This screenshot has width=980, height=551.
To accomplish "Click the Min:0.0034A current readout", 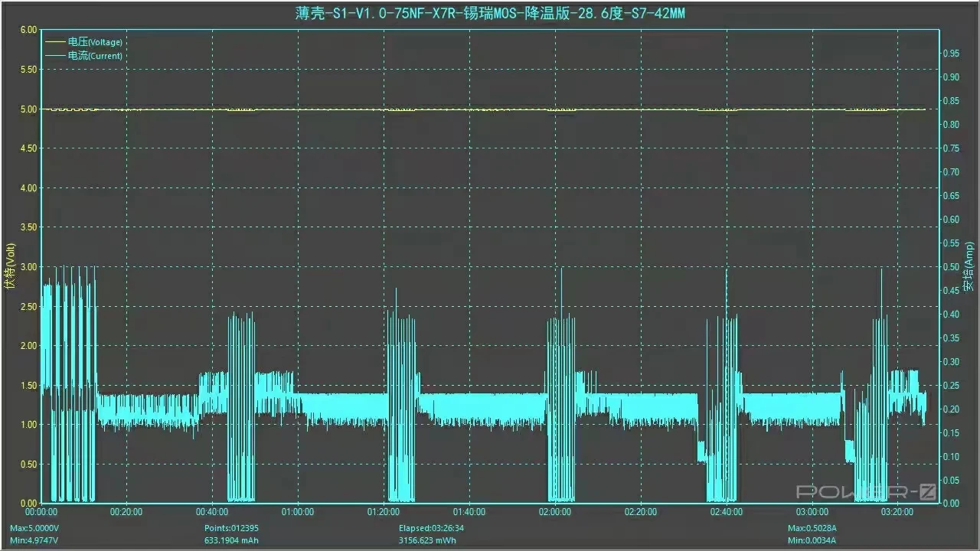I will pos(813,540).
